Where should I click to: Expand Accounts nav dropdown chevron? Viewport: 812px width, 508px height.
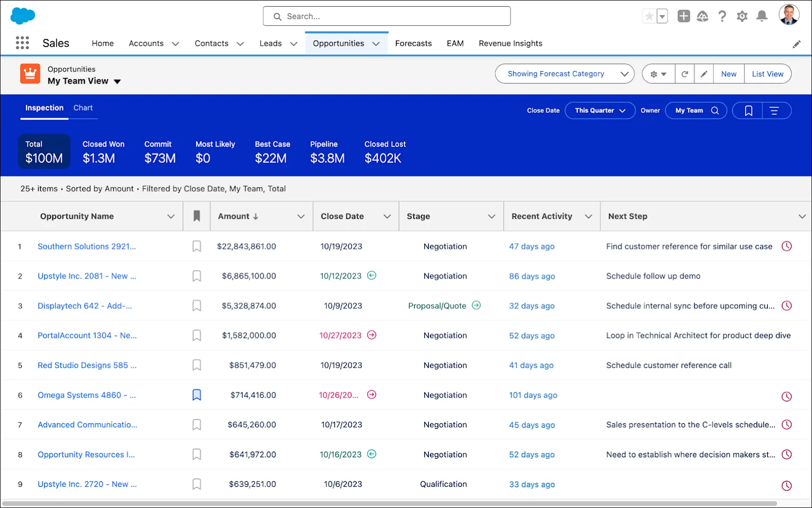coord(176,44)
